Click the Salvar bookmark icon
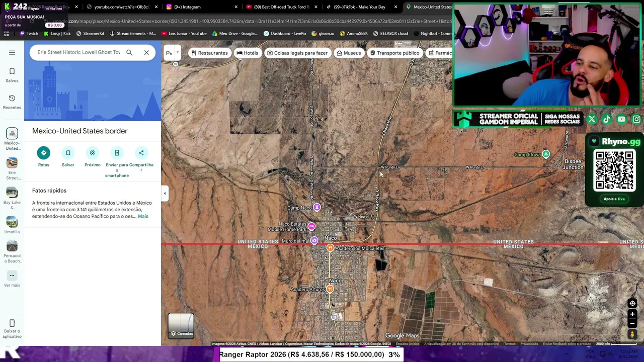644x362 pixels. point(68,153)
